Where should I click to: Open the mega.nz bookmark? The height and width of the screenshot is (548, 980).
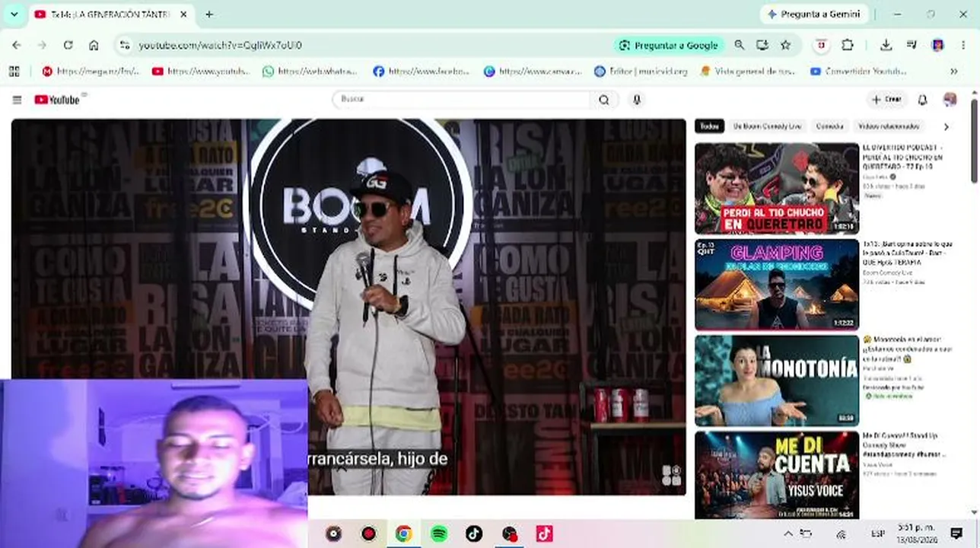(91, 72)
